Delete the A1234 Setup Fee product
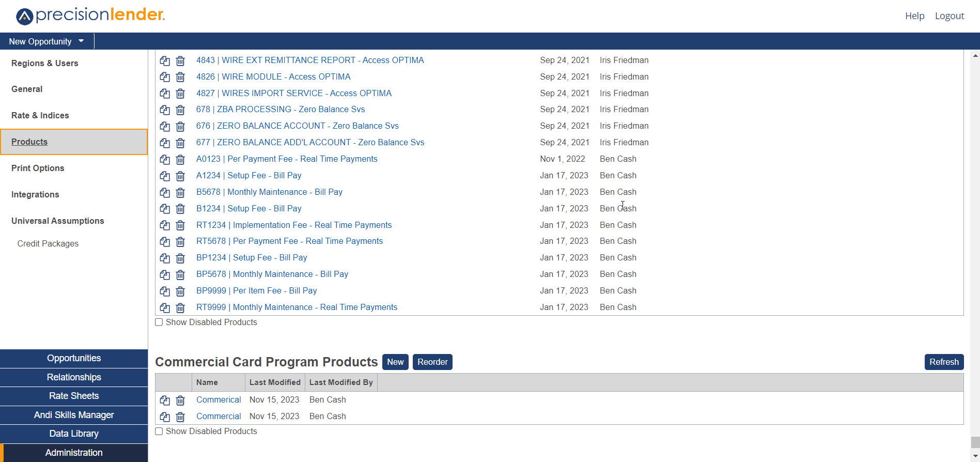 180,176
